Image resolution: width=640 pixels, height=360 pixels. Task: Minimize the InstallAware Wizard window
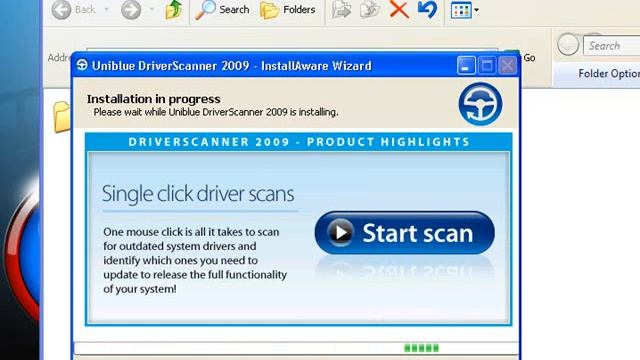click(466, 65)
